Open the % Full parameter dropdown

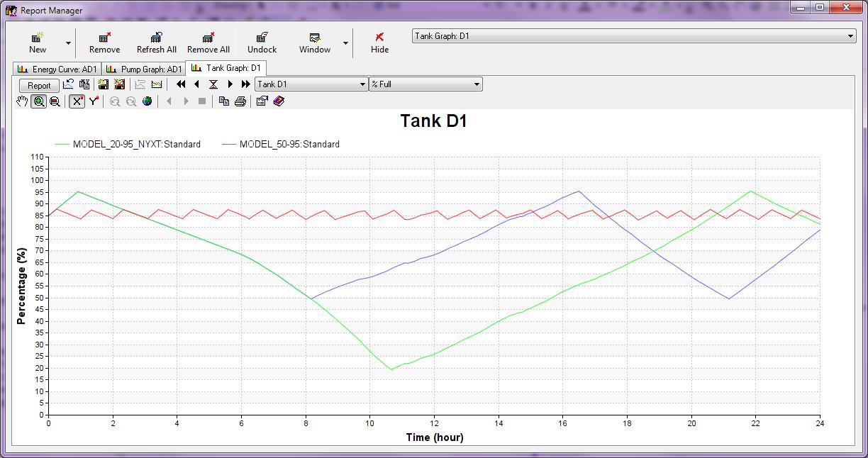pos(426,84)
